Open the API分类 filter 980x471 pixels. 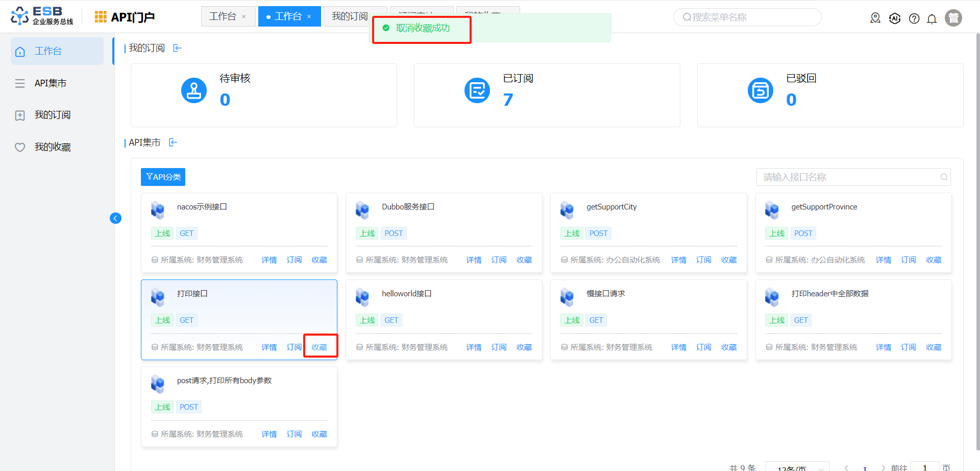point(163,177)
